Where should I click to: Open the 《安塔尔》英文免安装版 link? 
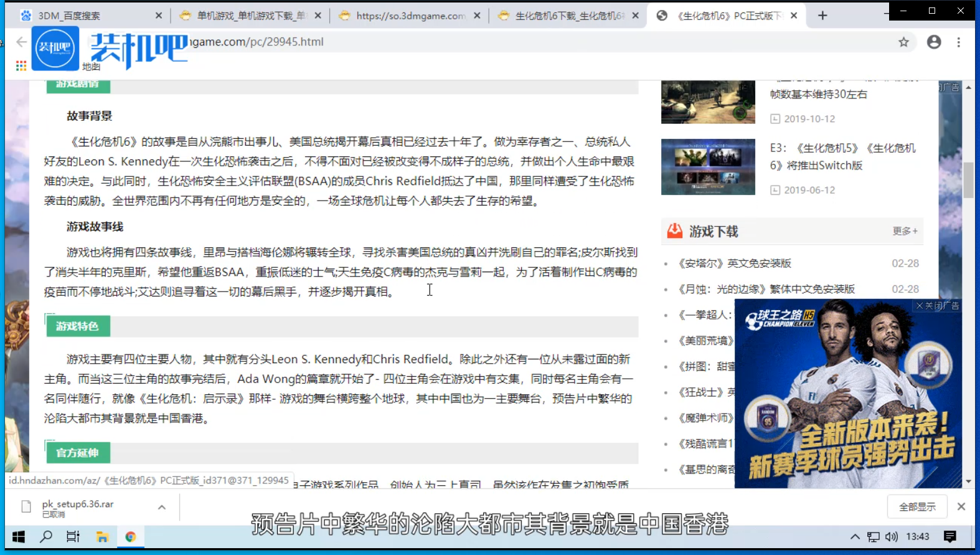(x=735, y=263)
